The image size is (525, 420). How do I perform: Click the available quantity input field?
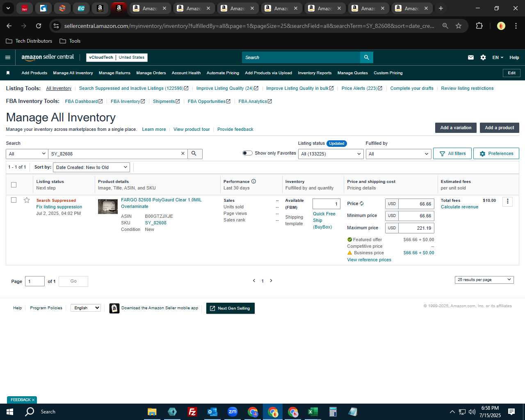coord(326,204)
